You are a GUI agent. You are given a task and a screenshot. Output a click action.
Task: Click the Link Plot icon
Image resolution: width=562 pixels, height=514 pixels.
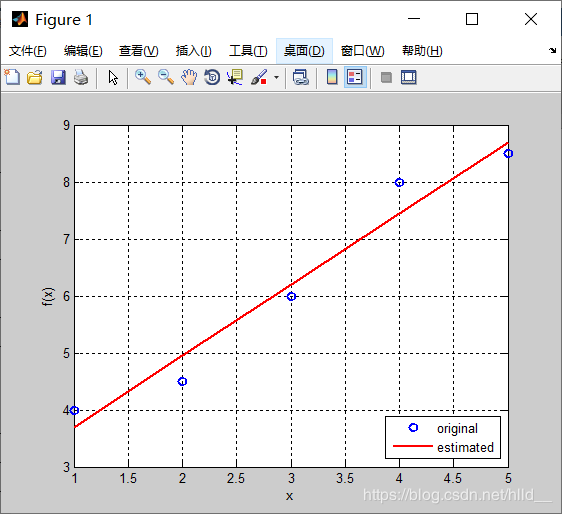tap(300, 77)
